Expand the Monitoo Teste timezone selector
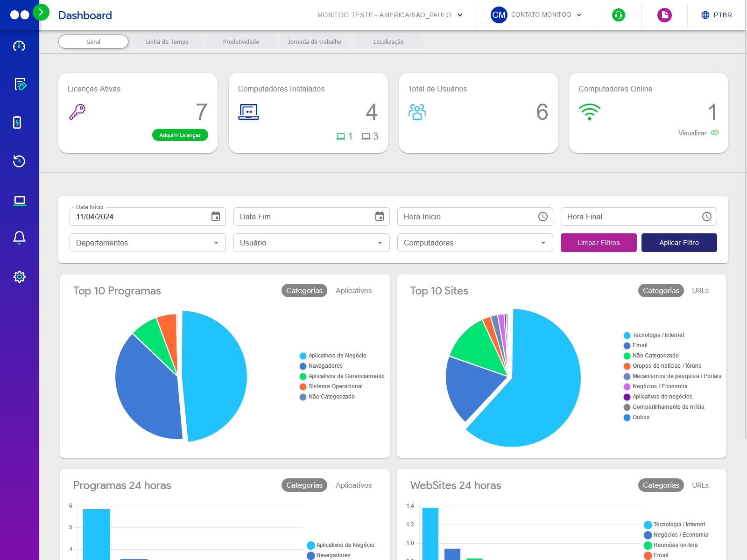This screenshot has width=747, height=560. tap(390, 15)
